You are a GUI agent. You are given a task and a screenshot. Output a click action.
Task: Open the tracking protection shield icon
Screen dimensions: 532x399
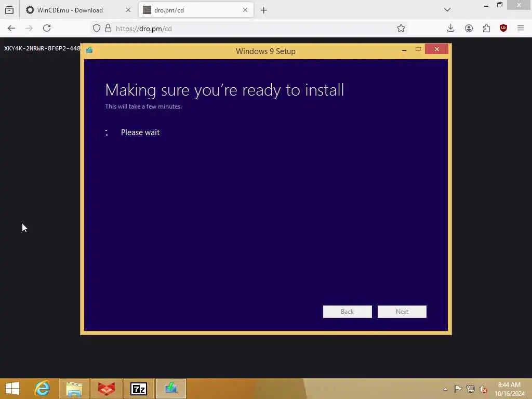[96, 28]
